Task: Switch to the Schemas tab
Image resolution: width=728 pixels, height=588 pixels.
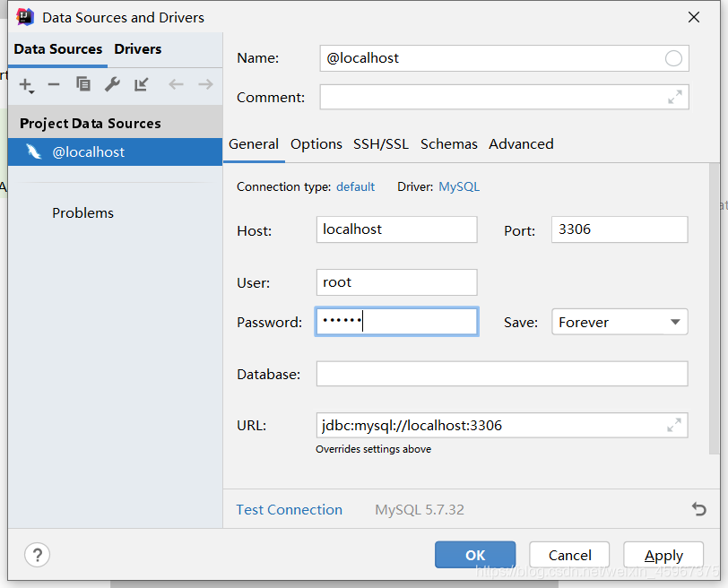Action: (448, 143)
